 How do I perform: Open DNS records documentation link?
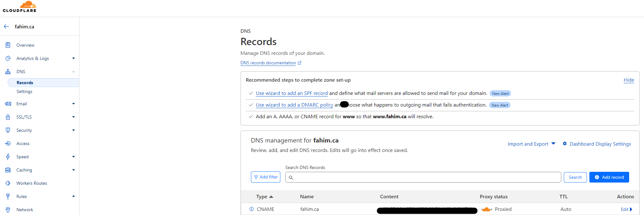[268, 63]
